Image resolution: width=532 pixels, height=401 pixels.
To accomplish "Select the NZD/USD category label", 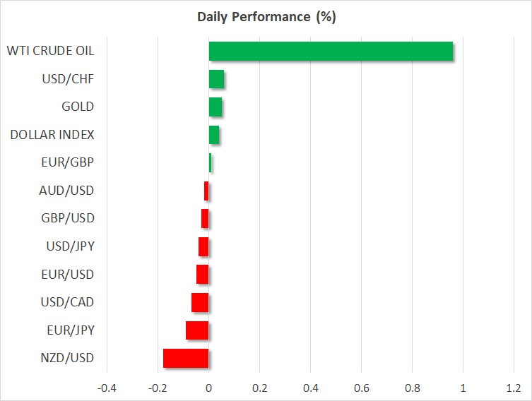I will (67, 358).
